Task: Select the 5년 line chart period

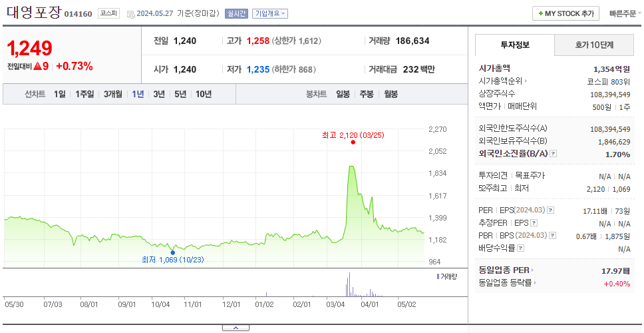Action: pyautogui.click(x=180, y=94)
